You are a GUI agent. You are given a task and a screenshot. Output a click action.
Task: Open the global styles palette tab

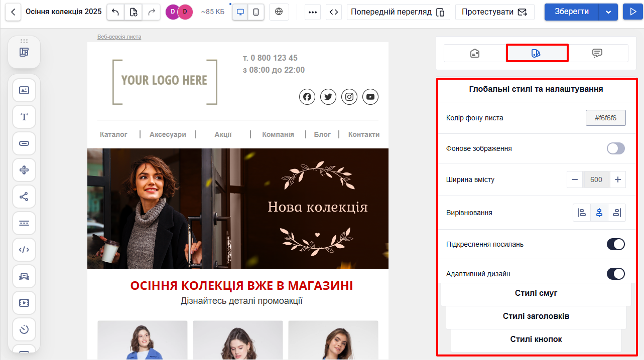536,53
